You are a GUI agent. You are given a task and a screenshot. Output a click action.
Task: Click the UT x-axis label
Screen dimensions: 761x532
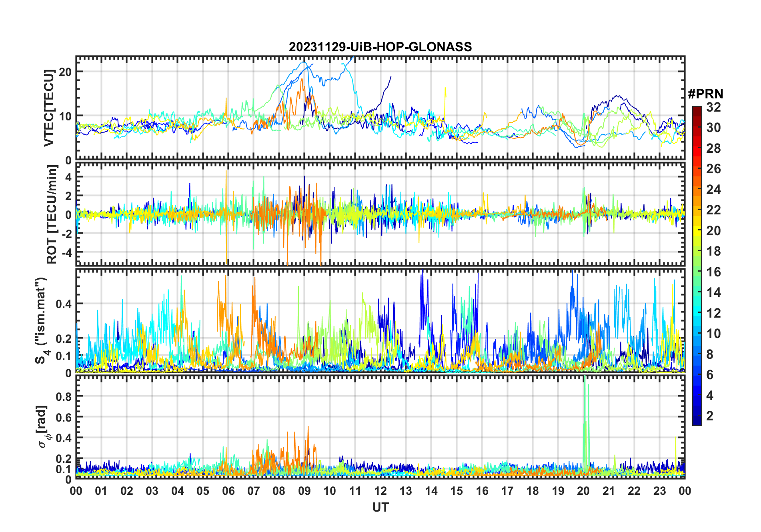[x=380, y=508]
